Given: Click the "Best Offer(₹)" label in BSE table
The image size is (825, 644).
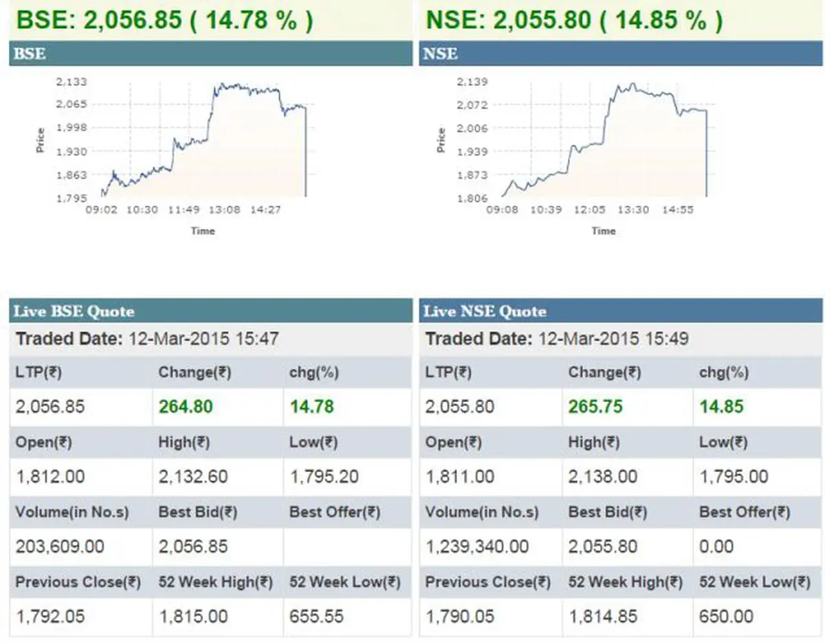Looking at the screenshot, I should click(335, 512).
